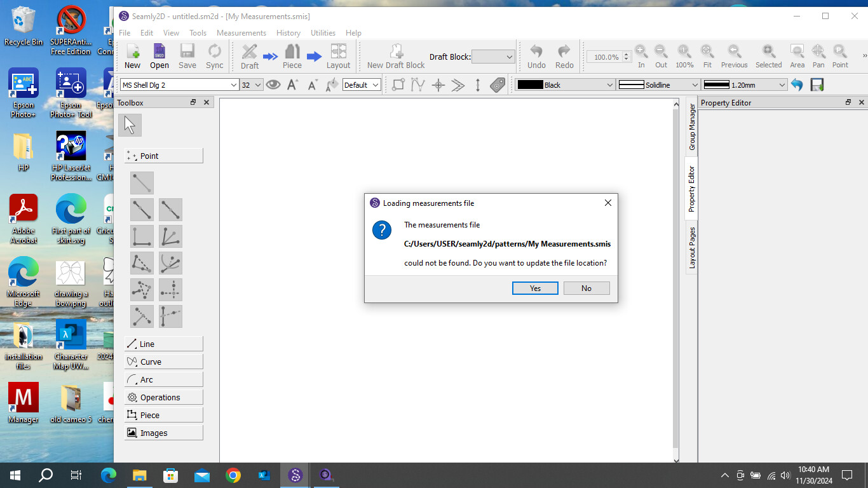Screen dimensions: 868x488
Task: Click the Zoom Fit icon
Action: 707,57
